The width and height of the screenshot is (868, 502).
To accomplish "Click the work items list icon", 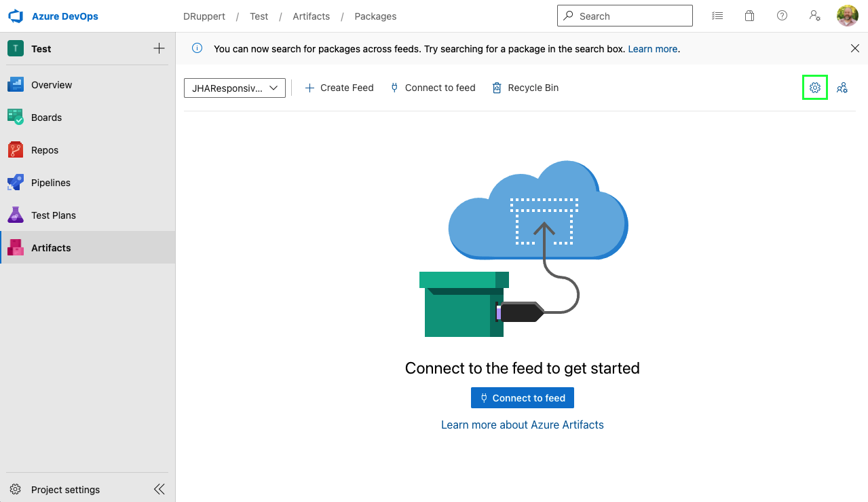I will tap(717, 16).
